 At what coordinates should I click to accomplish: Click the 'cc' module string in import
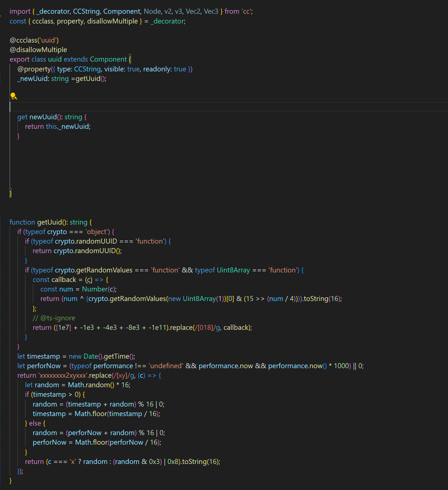(x=246, y=11)
